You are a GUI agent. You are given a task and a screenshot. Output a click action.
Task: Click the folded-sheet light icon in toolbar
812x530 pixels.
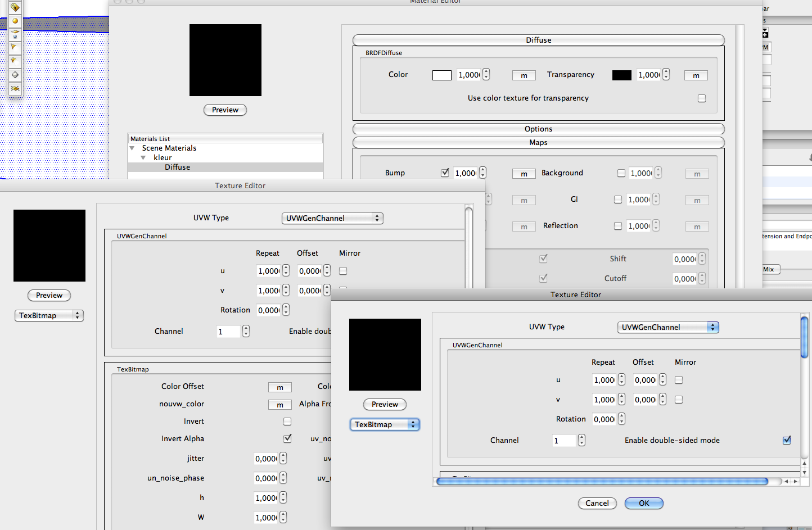(15, 60)
